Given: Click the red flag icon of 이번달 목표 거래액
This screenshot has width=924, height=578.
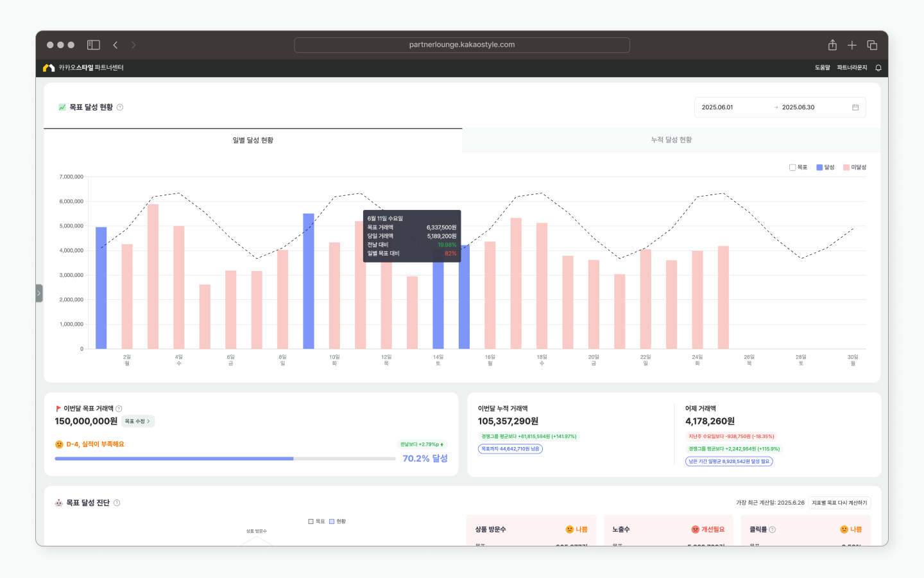Looking at the screenshot, I should [x=58, y=408].
